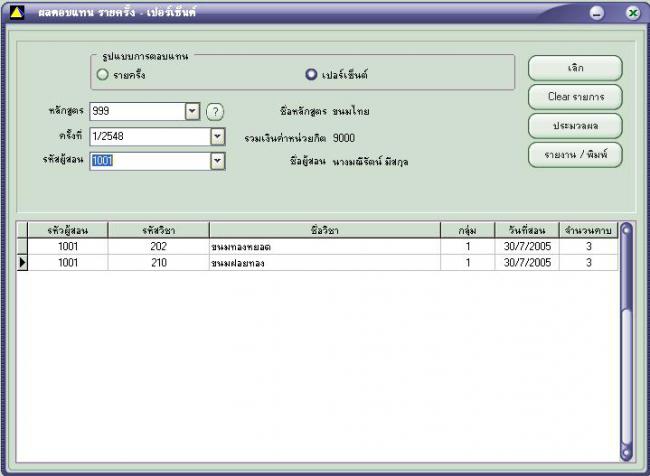Click the 9000 total credit fee value
Screen dimensions: 650x476
tap(344, 138)
